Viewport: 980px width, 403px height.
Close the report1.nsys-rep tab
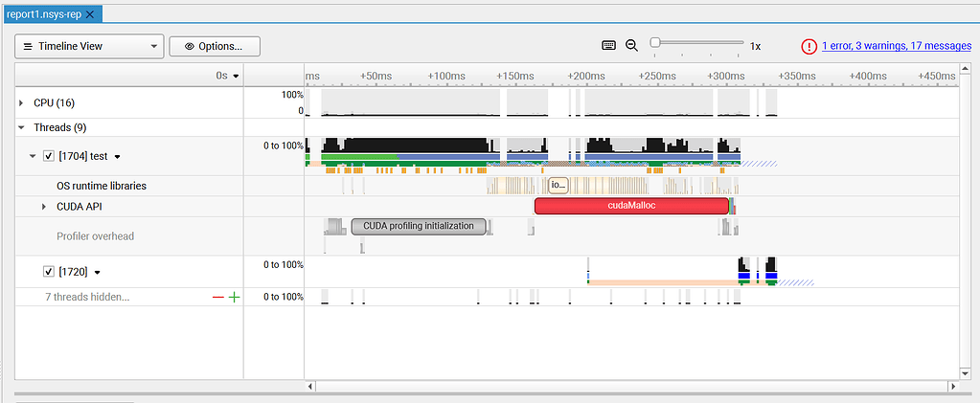[90, 14]
